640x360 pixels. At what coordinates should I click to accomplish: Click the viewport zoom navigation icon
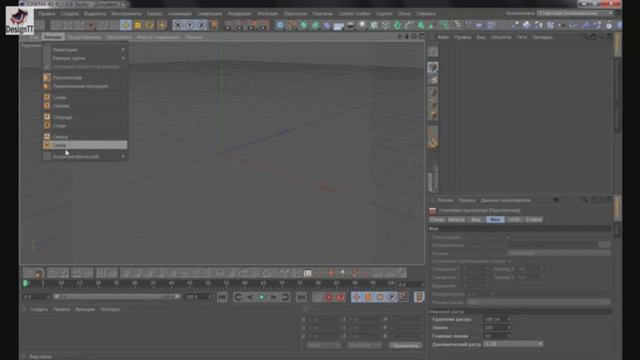click(x=407, y=37)
